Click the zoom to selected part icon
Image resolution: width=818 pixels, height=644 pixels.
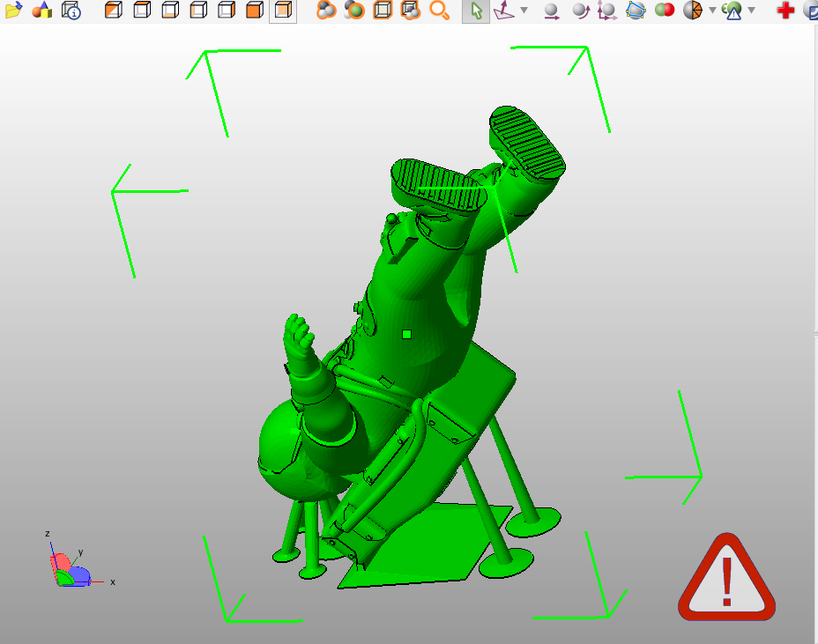(354, 10)
